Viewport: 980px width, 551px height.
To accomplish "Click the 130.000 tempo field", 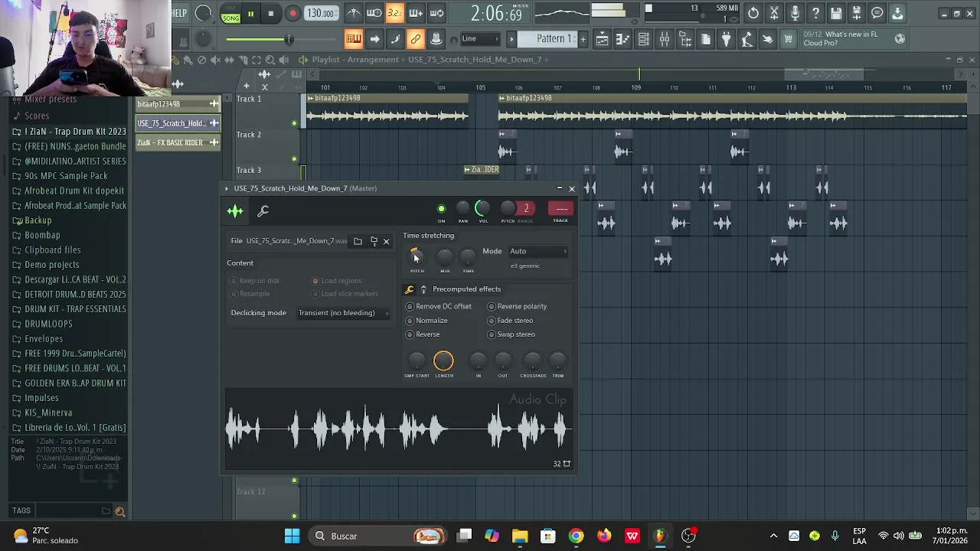I will click(321, 13).
